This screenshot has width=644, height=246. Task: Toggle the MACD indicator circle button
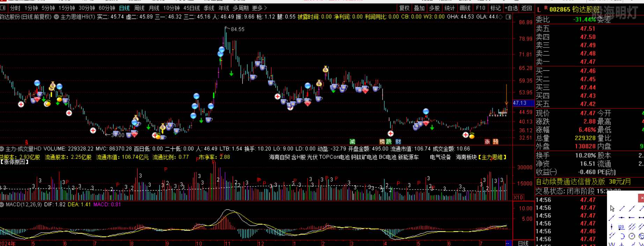coord(2,205)
